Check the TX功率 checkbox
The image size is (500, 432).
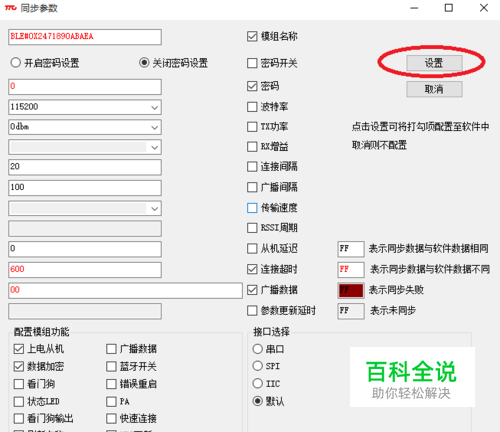point(252,127)
